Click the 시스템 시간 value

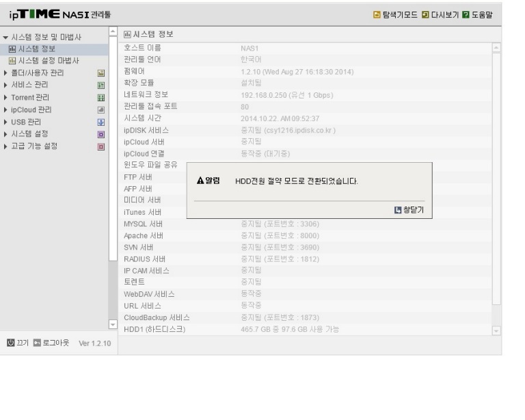[x=280, y=118]
